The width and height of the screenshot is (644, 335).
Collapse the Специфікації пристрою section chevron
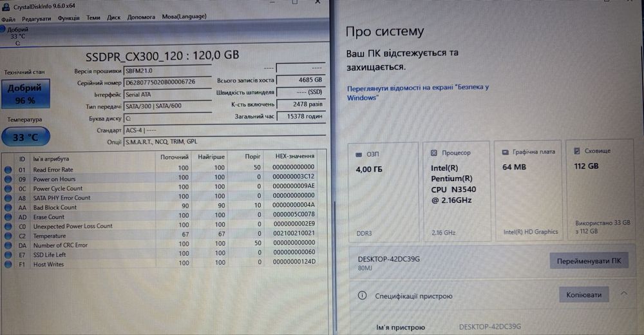tap(624, 294)
